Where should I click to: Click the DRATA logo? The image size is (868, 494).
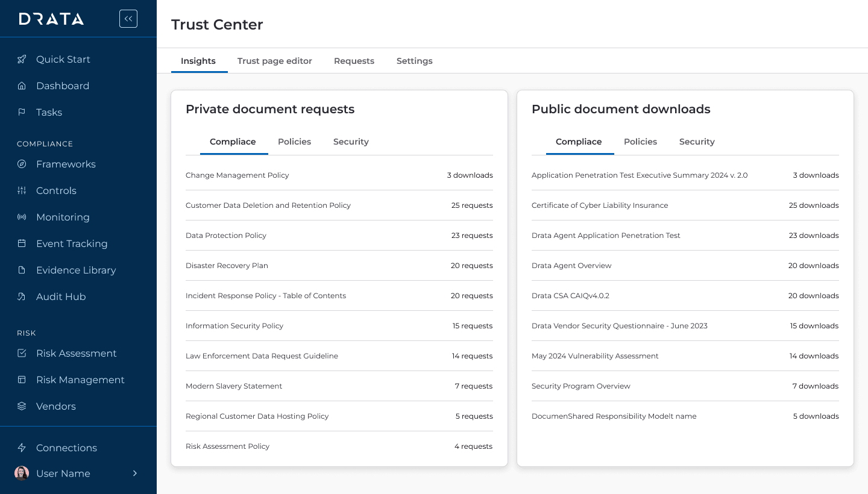pyautogui.click(x=51, y=19)
